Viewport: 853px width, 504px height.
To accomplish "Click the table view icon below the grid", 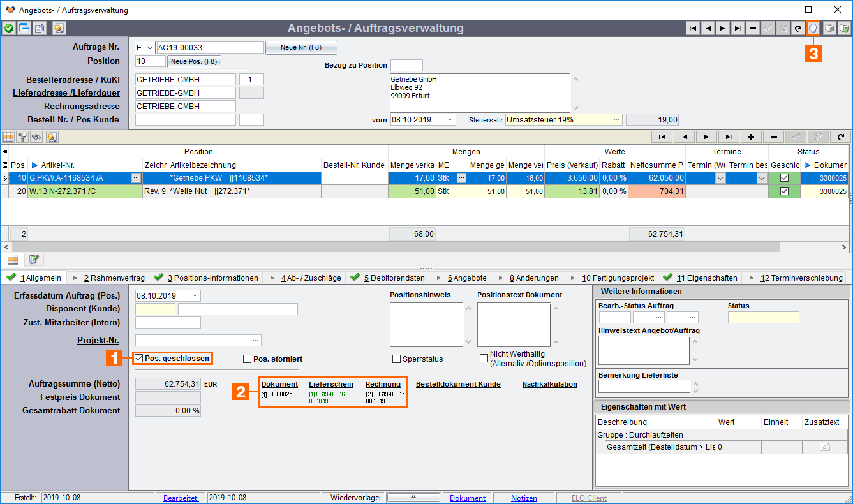I will (x=13, y=259).
